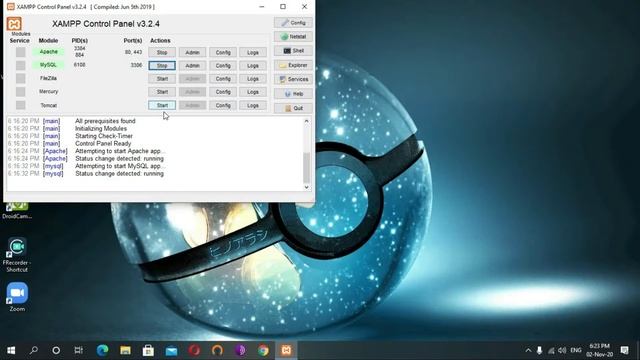
Task: Click the log scrollbar up arrow
Action: [x=307, y=121]
